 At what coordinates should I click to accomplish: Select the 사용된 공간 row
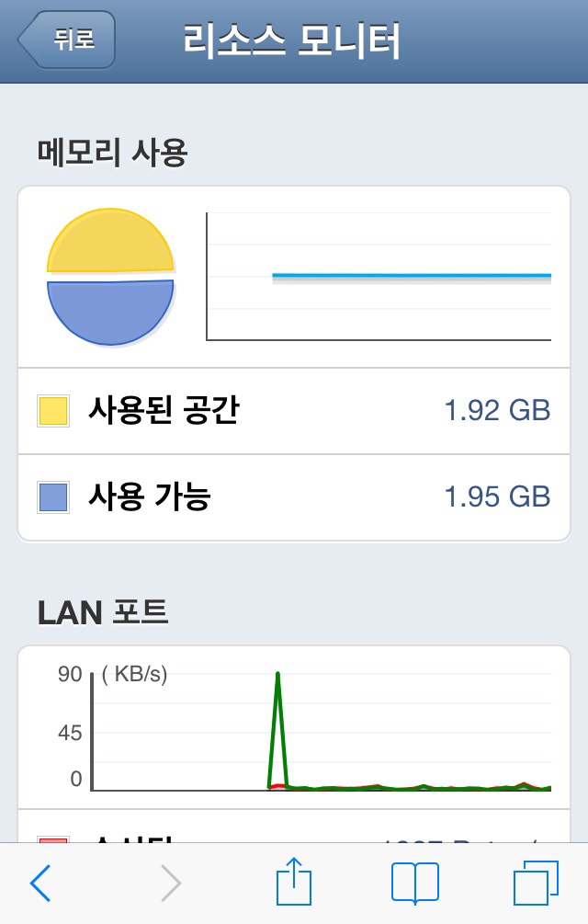click(x=294, y=411)
